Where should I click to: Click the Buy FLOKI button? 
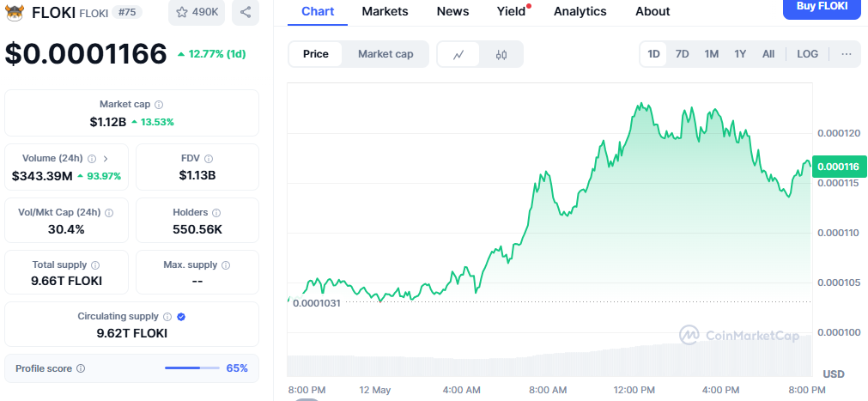(x=822, y=7)
